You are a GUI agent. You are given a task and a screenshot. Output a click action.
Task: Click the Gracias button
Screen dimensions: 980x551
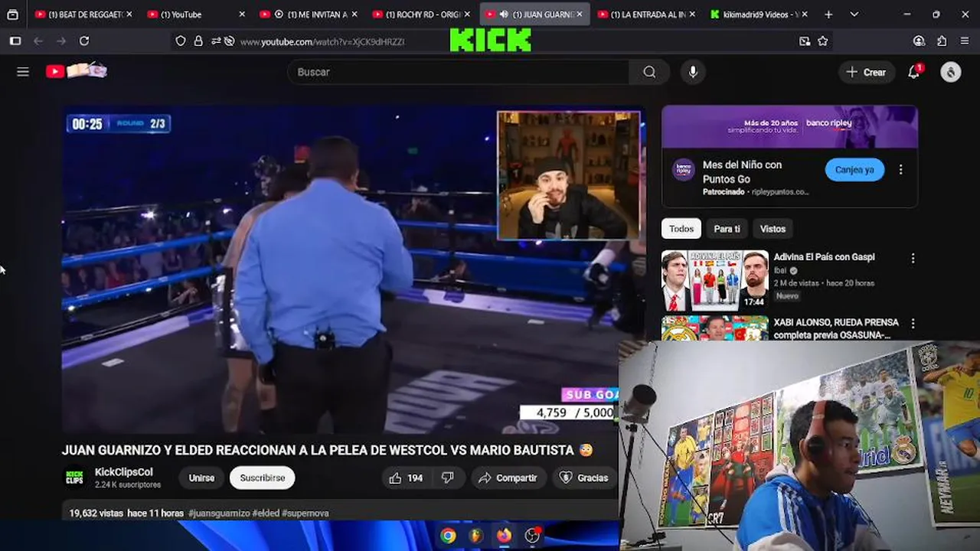coord(583,478)
